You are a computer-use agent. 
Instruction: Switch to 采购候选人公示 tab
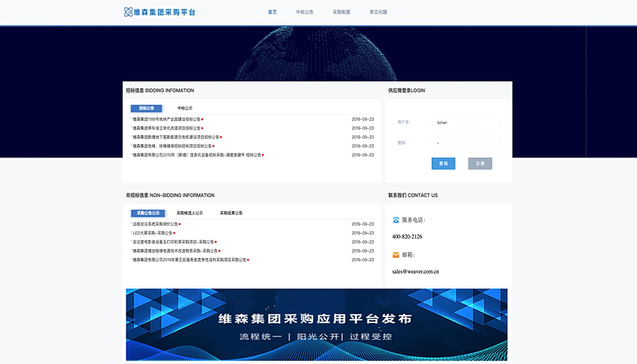(x=190, y=213)
